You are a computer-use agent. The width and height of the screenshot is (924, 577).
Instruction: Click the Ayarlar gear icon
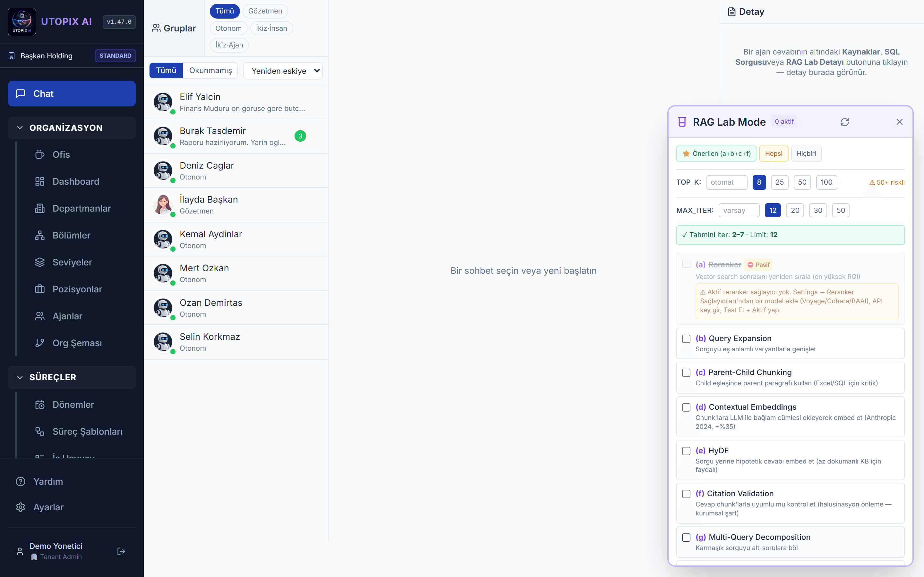pos(21,507)
